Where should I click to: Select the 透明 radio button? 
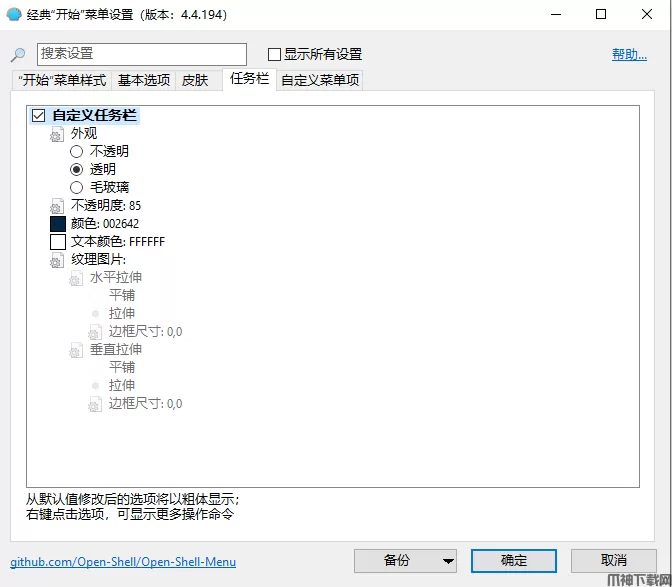(x=76, y=169)
